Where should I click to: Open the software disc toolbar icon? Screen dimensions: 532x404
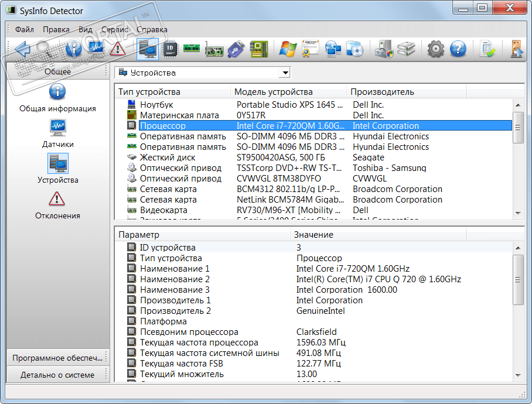click(355, 49)
